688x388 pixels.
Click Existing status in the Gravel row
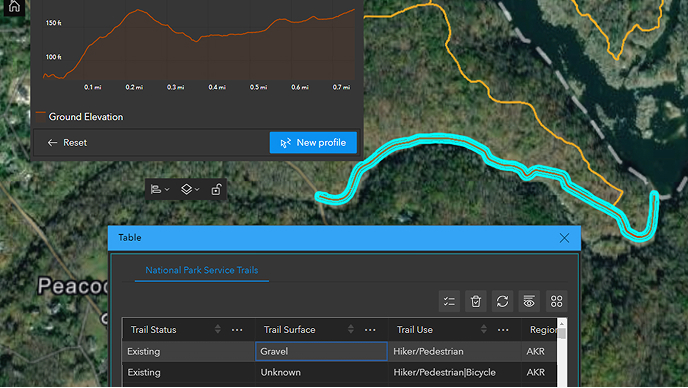click(x=188, y=352)
